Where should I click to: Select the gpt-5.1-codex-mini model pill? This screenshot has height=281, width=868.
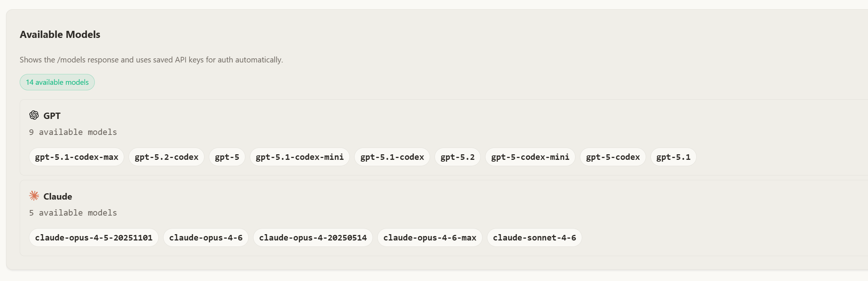click(x=299, y=157)
